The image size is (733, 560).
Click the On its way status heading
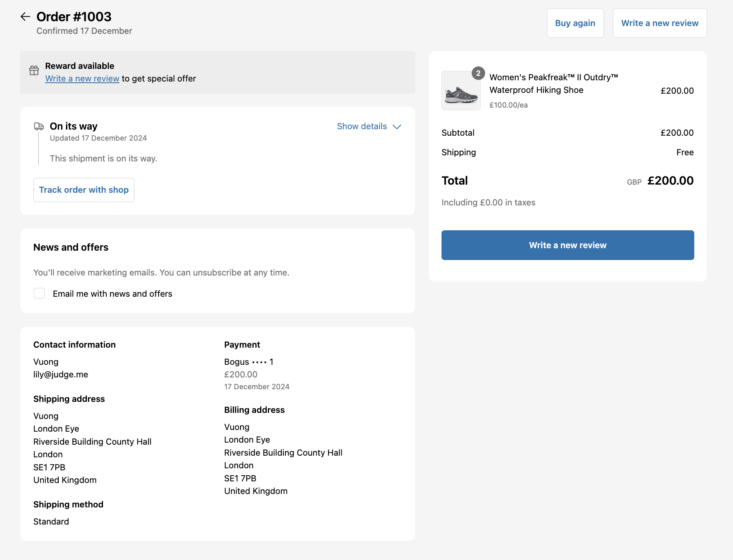[x=73, y=126]
